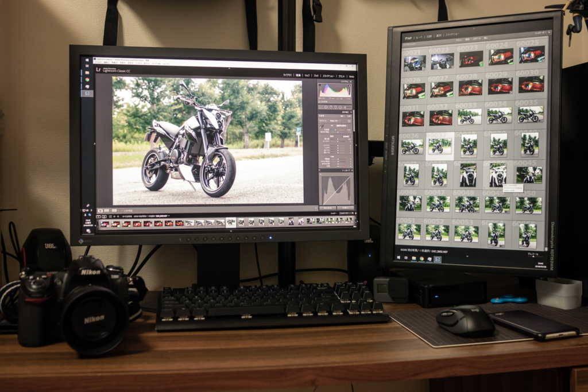This screenshot has width=588, height=392.
Task: Set treatment to Black & White in Basic panel
Action: tap(348, 116)
